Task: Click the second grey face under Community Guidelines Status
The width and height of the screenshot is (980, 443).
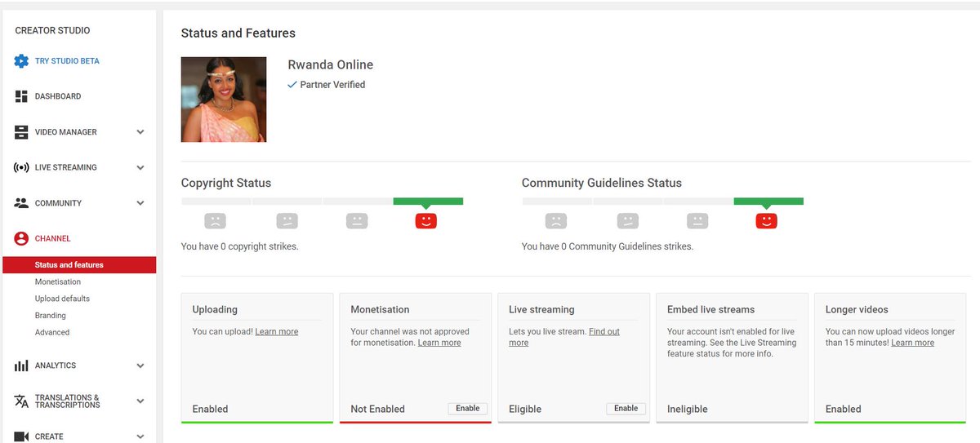Action: (x=627, y=220)
